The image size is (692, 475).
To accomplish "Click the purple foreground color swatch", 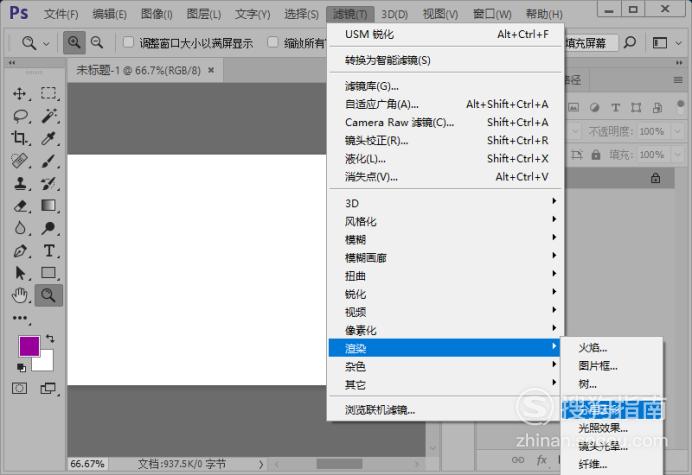I will point(29,346).
